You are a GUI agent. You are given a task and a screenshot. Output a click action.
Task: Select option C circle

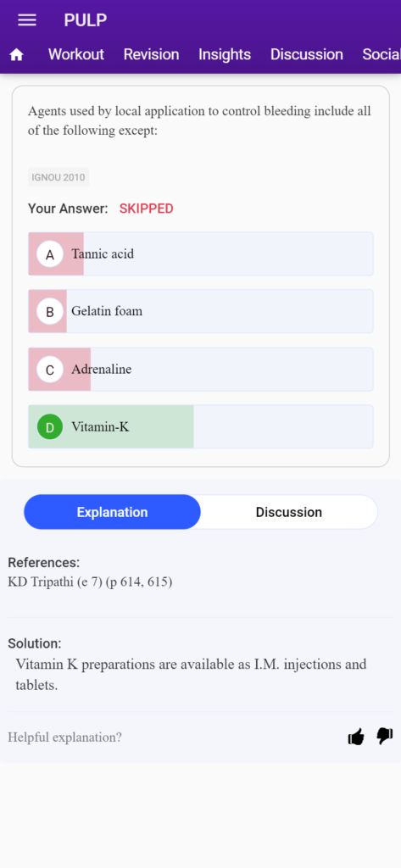tap(50, 370)
